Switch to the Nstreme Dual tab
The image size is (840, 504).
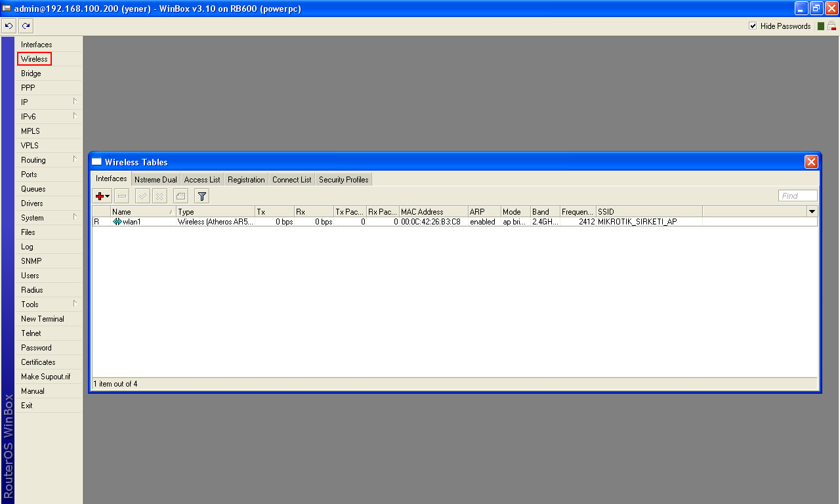point(156,180)
